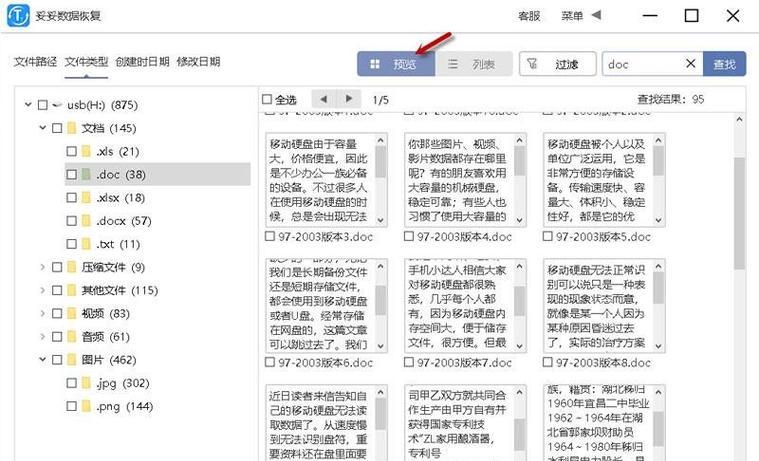Open the 过滤 filter button
The width and height of the screenshot is (759, 461).
point(558,64)
